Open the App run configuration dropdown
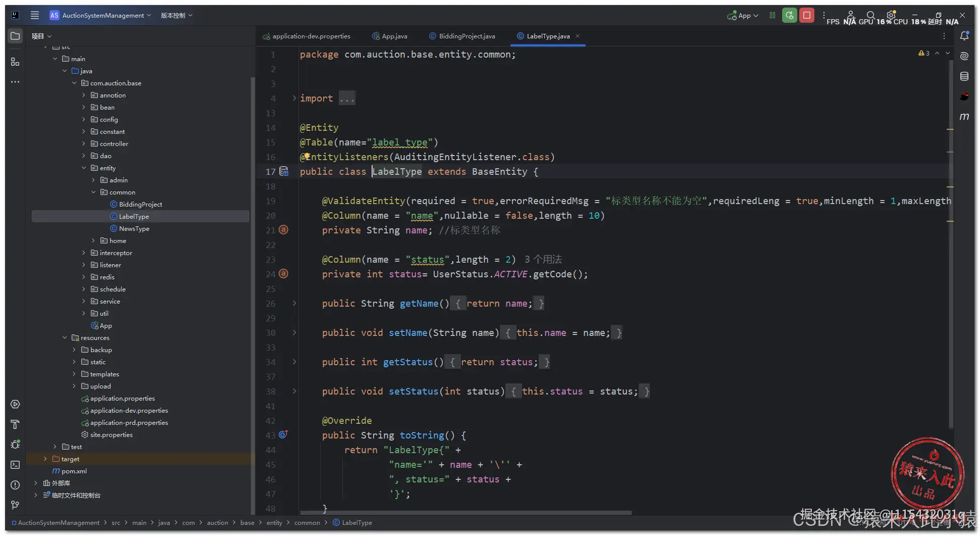Image resolution: width=980 pixels, height=536 pixels. (x=743, y=15)
